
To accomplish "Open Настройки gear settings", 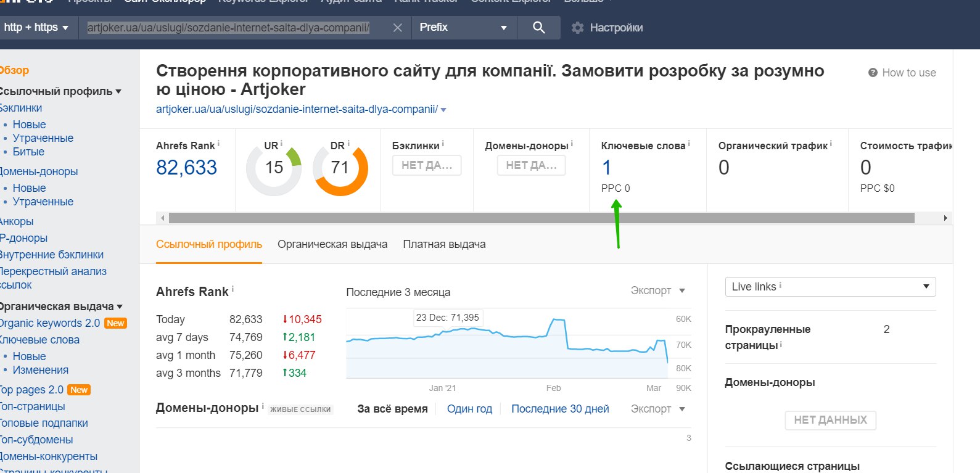I will tap(607, 28).
